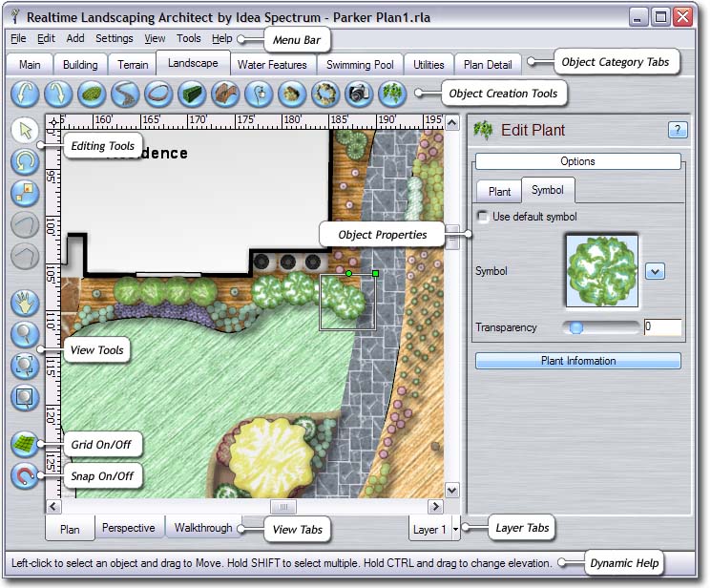Switch to the Water Features tab

272,65
